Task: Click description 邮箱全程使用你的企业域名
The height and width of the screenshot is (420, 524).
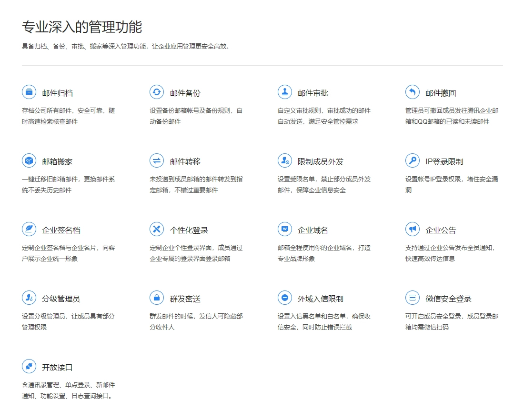Action: pos(324,253)
